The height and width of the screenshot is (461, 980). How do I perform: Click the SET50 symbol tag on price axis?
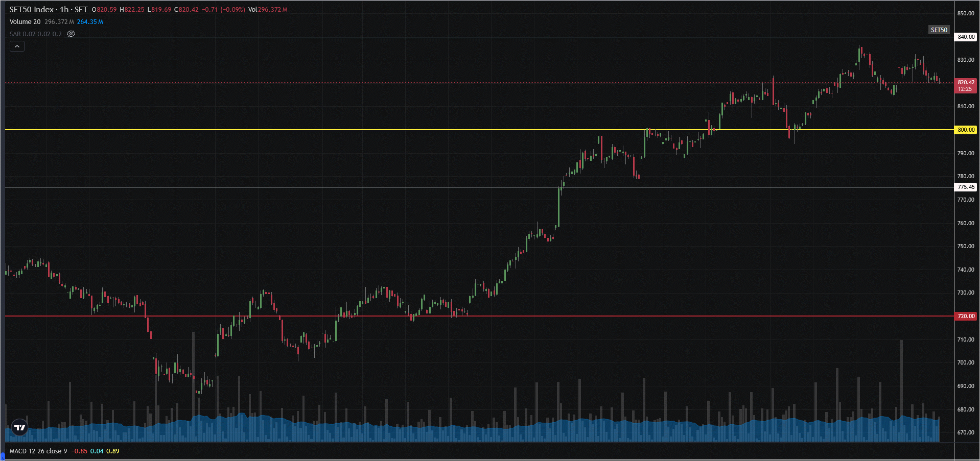pyautogui.click(x=939, y=30)
